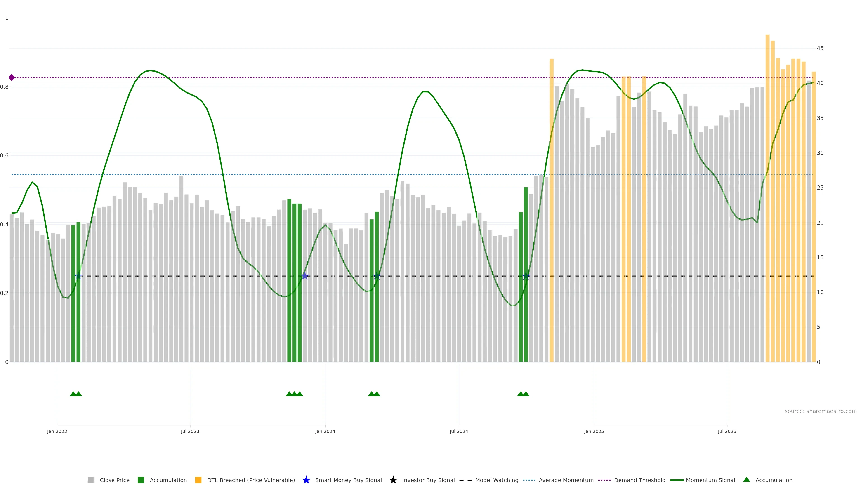Image resolution: width=868 pixels, height=488 pixels.
Task: Toggle the Close Price legend label
Action: click(115, 480)
